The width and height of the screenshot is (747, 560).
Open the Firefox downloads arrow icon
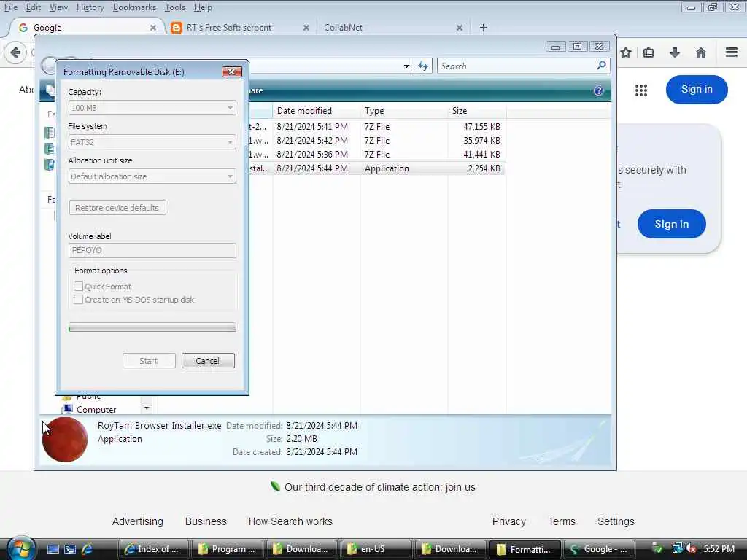(675, 52)
